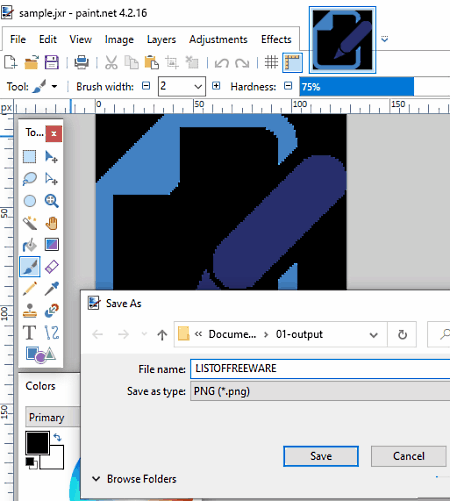
Task: Select the Lasso Select tool
Action: tap(30, 179)
